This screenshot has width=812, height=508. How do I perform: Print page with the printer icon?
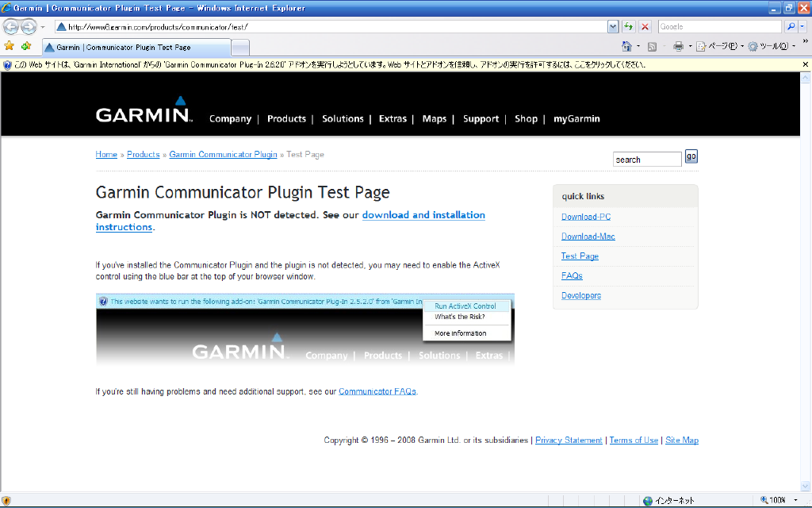click(678, 47)
